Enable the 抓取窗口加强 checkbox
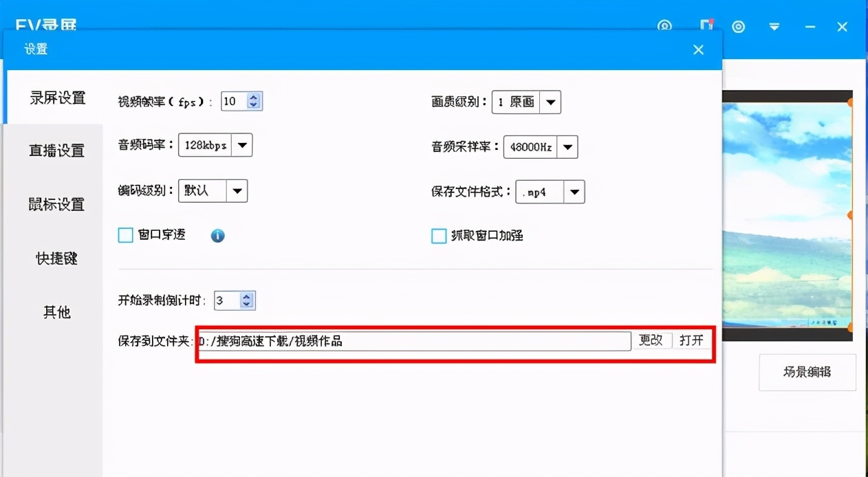The image size is (868, 477). 439,236
